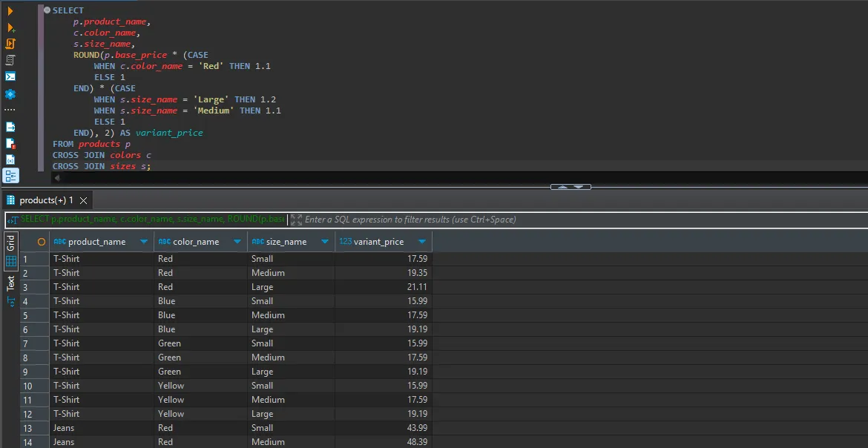Screen dimensions: 868x448
Task: Click the SQL query icon in filter bar
Action: coord(13,220)
